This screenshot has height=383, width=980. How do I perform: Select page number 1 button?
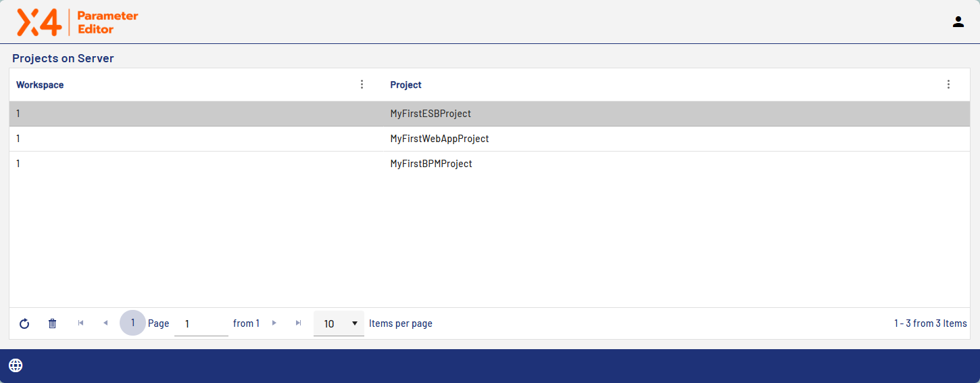pos(132,323)
